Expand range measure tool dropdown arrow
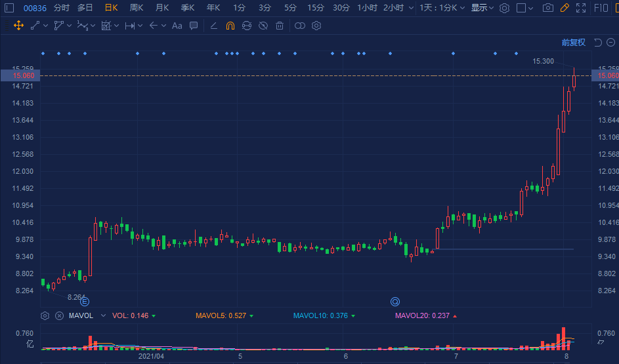The image size is (619, 364). 140,26
